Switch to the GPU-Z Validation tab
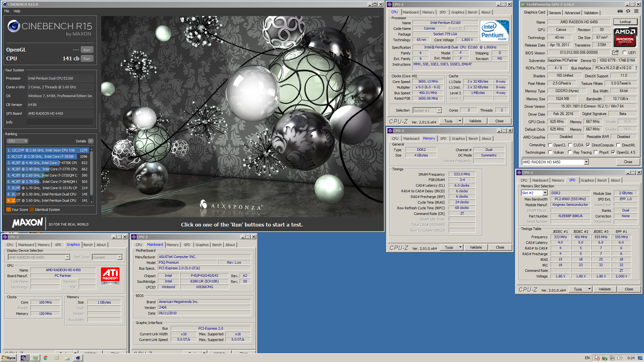 591,13
